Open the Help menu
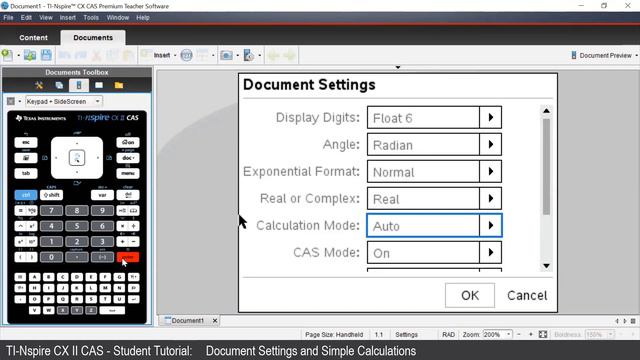The width and height of the screenshot is (640, 360). [142, 18]
